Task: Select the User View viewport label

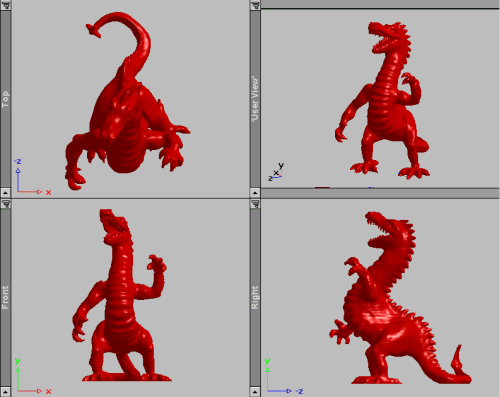Action: coord(255,99)
